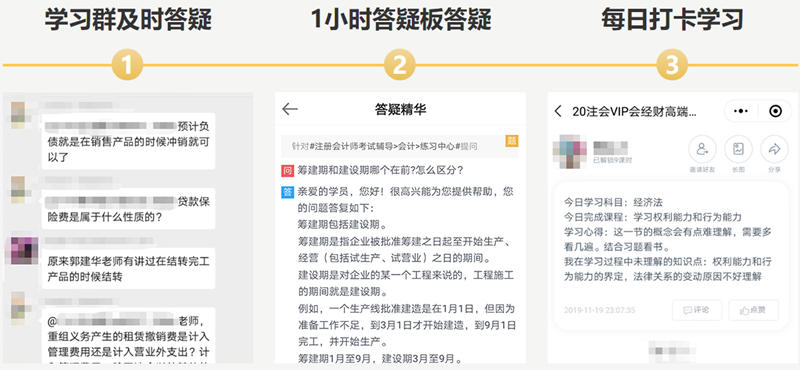Open chat bubble 贷款保险费是属于什么性质的?
This screenshot has width=800, height=370.
point(128,209)
